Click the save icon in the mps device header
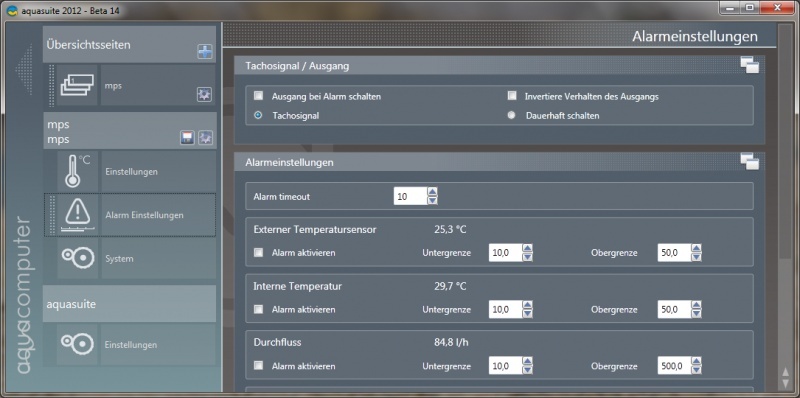The height and width of the screenshot is (398, 800). pyautogui.click(x=188, y=138)
